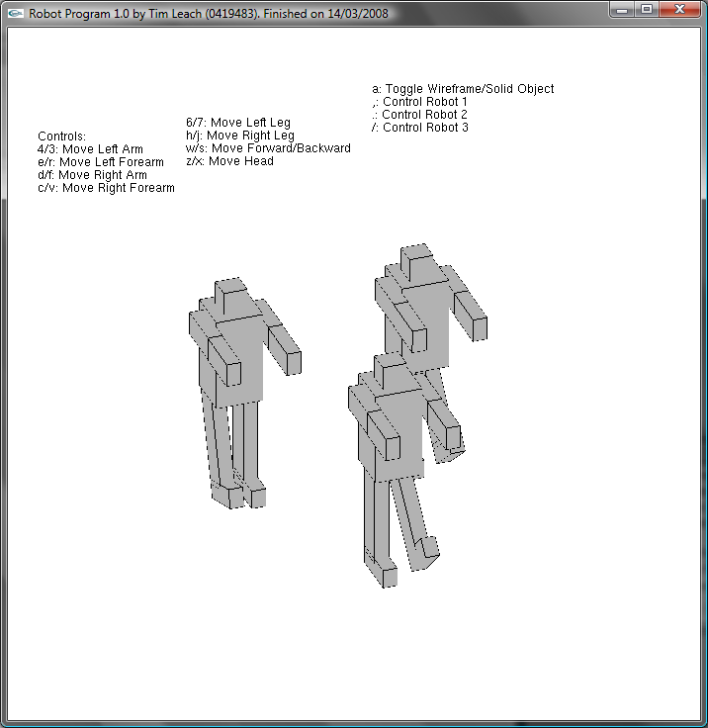Click the 'c/v: Move Right Forearm' text
The width and height of the screenshot is (708, 728).
pyautogui.click(x=107, y=188)
